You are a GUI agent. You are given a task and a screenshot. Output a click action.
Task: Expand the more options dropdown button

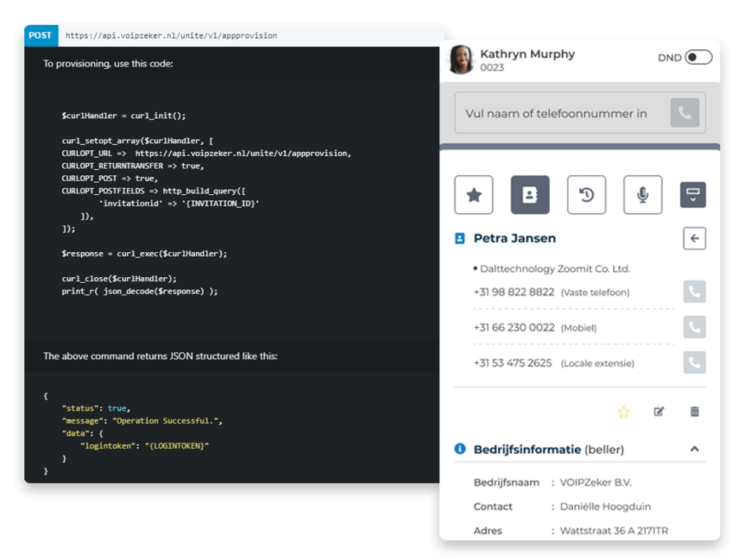pos(694,195)
